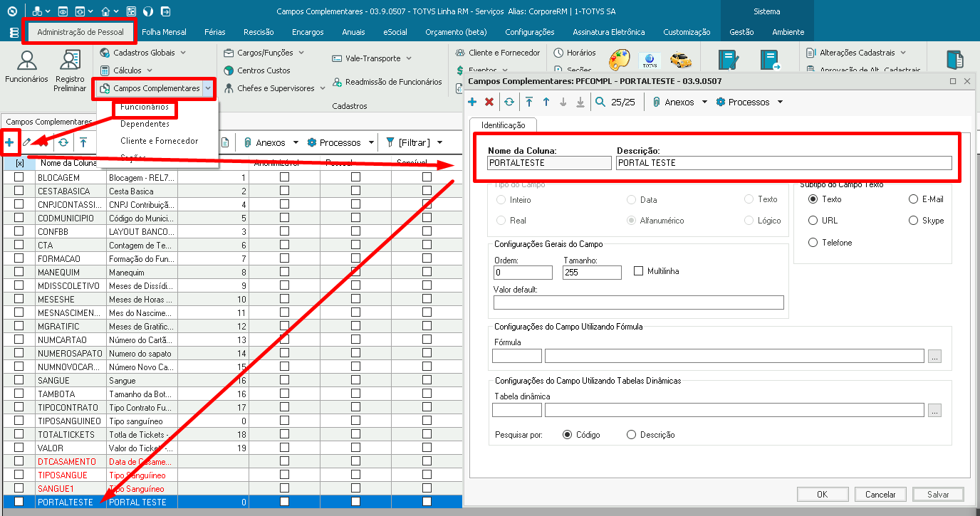The image size is (980, 516).
Task: Click the paint palette ribbon icon
Action: (x=619, y=60)
